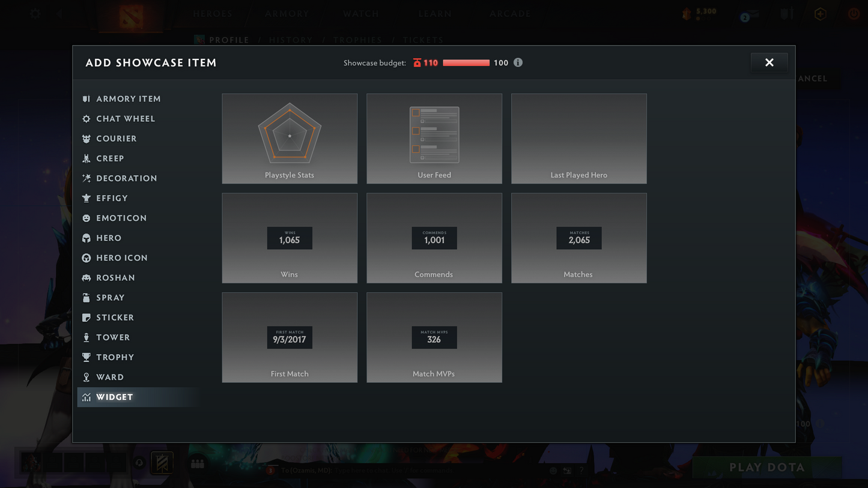Click the red showcase budget cost icon
This screenshot has width=868, height=488.
pyautogui.click(x=417, y=62)
